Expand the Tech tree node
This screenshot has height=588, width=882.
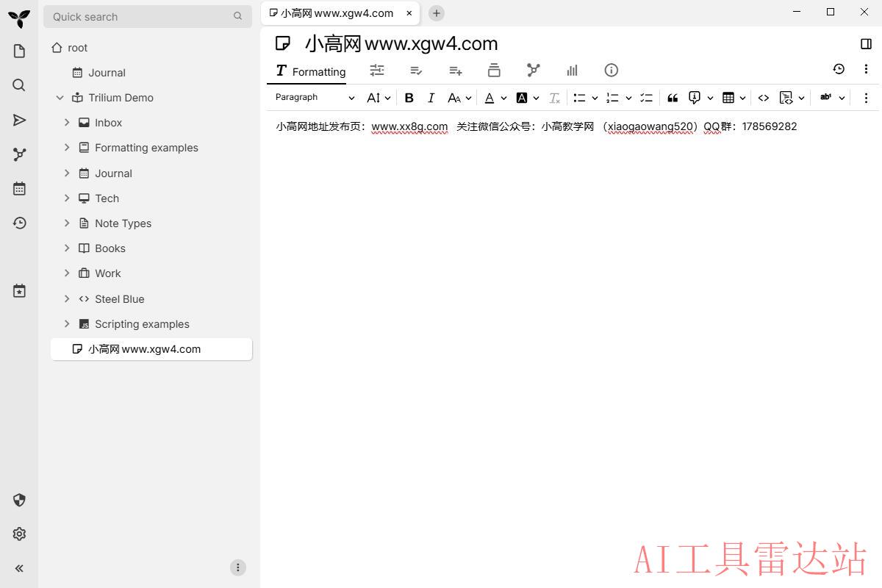[67, 198]
